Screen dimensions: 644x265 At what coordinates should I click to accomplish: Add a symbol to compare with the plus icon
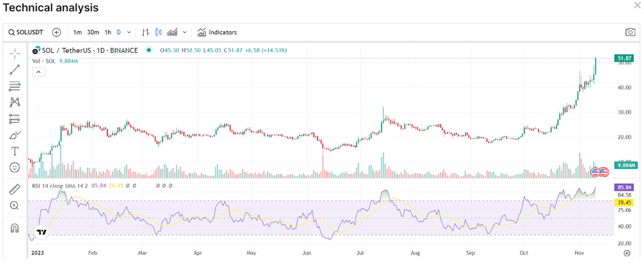pos(57,32)
